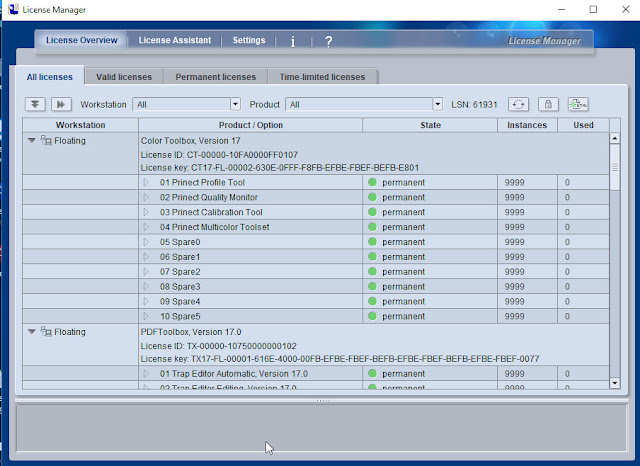Click the pane splitter grip below the table
The width and height of the screenshot is (640, 466).
coord(322,401)
